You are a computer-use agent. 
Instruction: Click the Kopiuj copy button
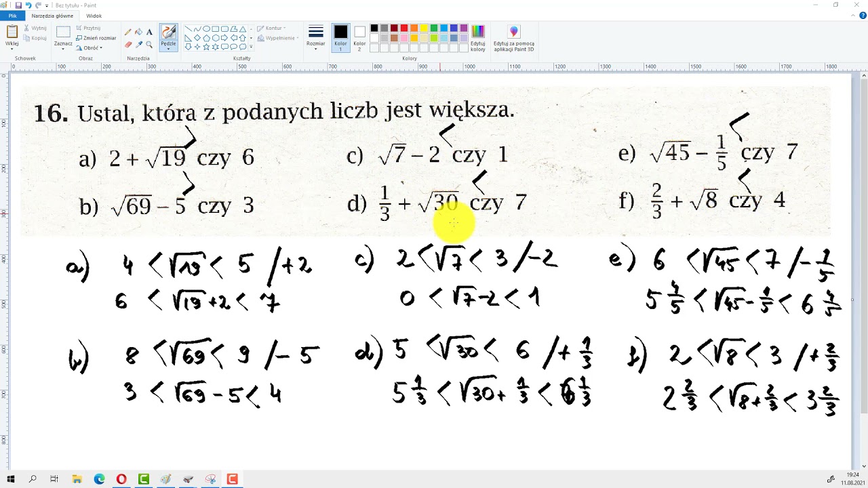click(35, 38)
